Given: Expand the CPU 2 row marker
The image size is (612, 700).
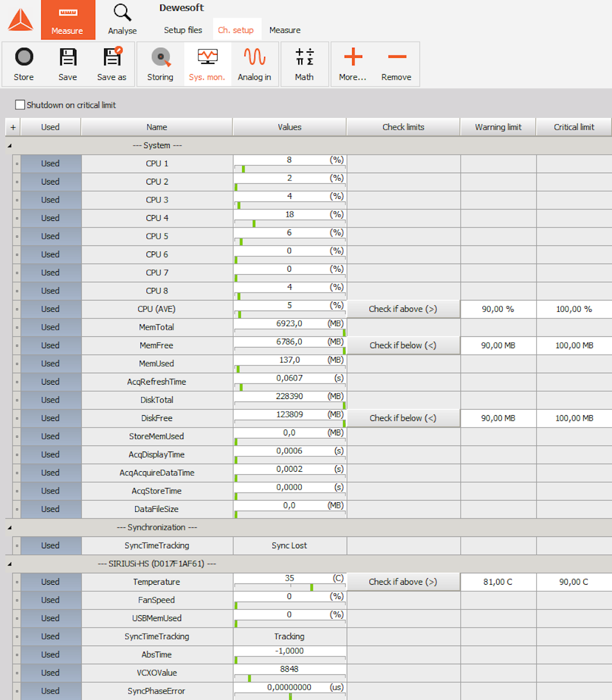Looking at the screenshot, I should click(17, 182).
